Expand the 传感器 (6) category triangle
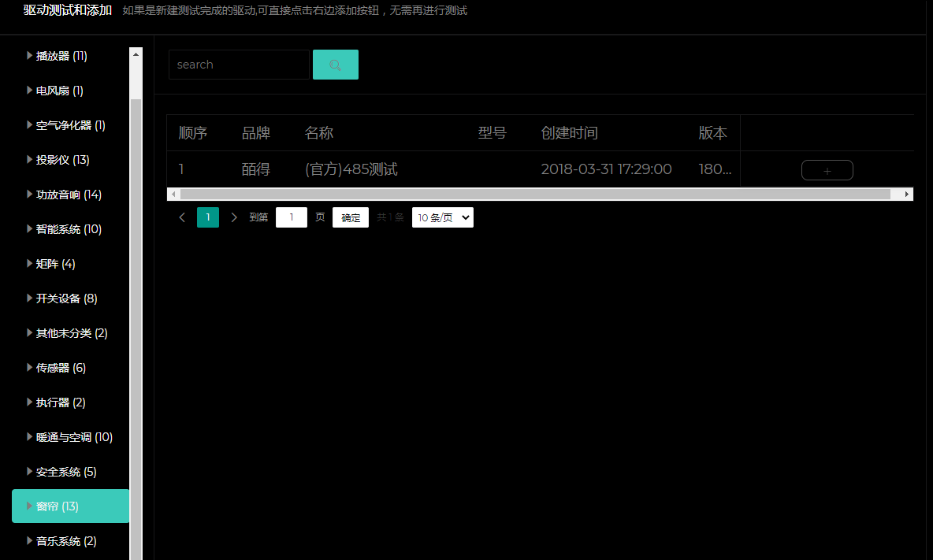The height and width of the screenshot is (560, 933). 29,368
